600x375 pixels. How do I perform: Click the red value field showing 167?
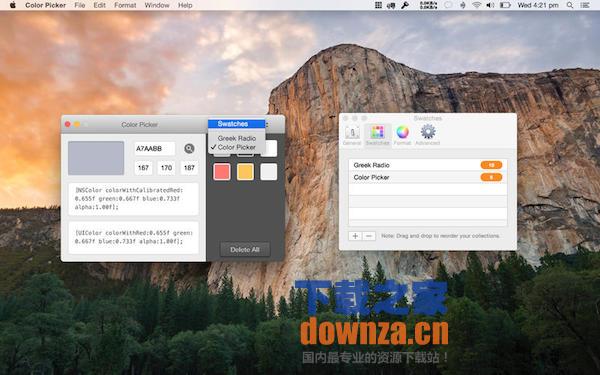click(x=143, y=168)
